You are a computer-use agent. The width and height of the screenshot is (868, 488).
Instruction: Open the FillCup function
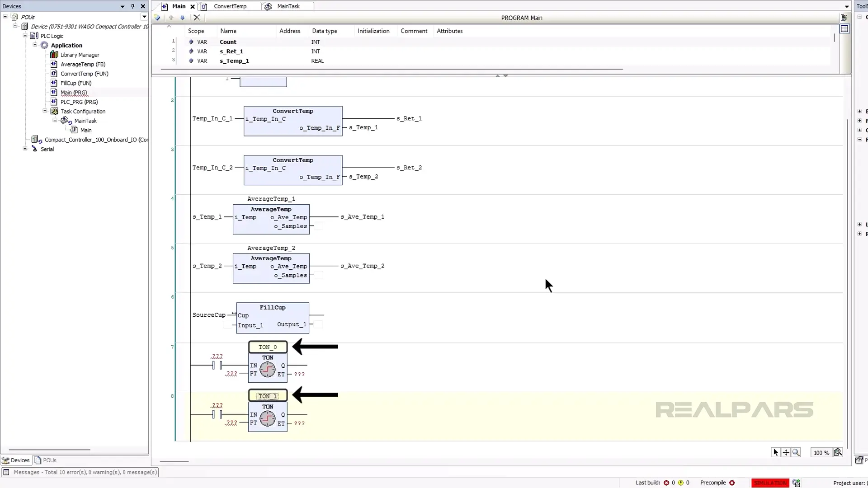click(75, 83)
